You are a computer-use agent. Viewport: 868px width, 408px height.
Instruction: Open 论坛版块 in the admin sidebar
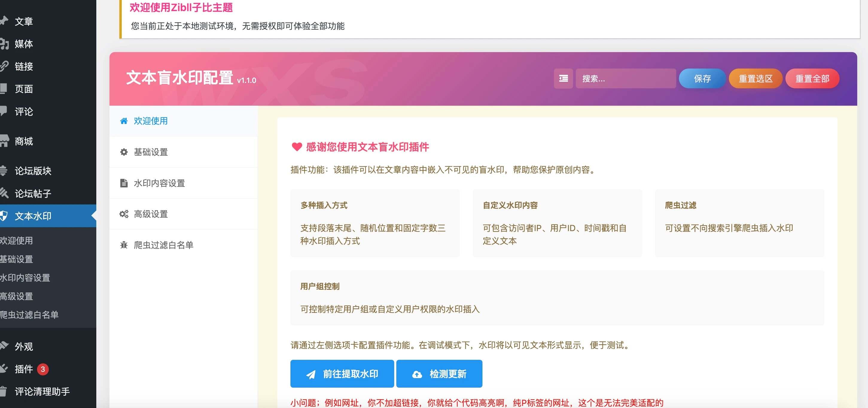pos(33,171)
